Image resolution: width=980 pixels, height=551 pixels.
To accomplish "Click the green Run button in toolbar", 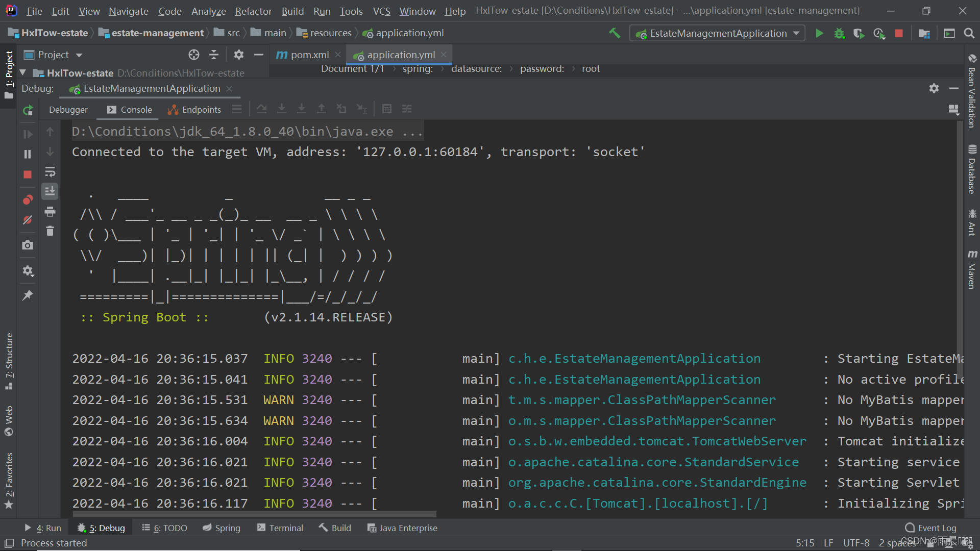I will (x=819, y=33).
